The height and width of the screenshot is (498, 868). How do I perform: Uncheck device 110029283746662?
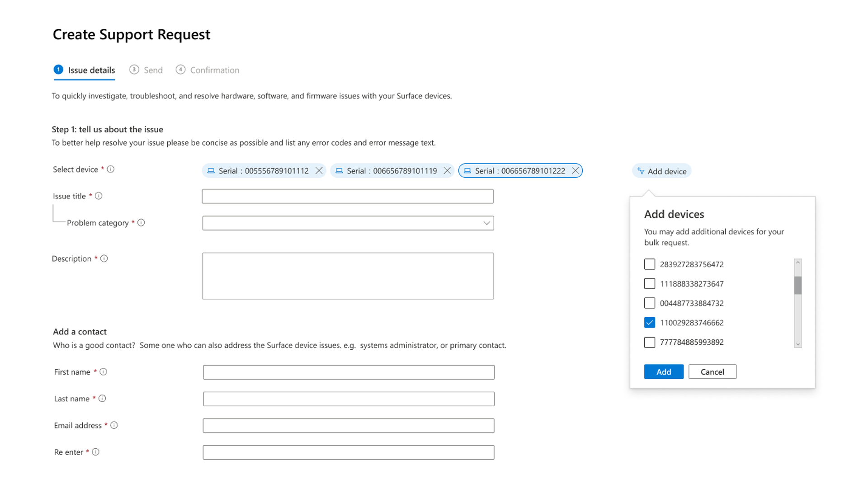tap(650, 323)
